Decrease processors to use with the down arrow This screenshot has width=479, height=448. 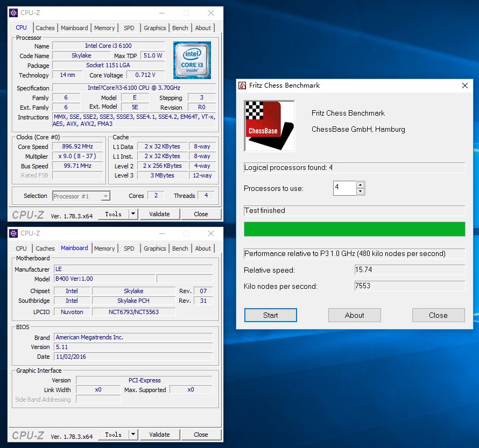click(x=360, y=191)
